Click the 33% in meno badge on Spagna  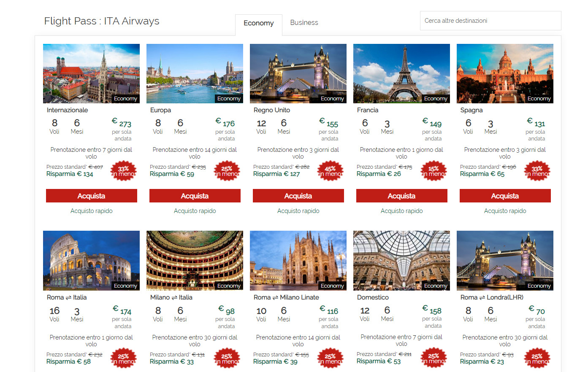pos(537,171)
